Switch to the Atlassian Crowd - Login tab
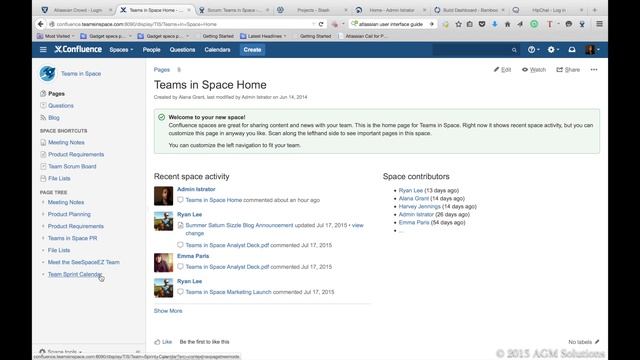This screenshot has width=640, height=360. [77, 10]
